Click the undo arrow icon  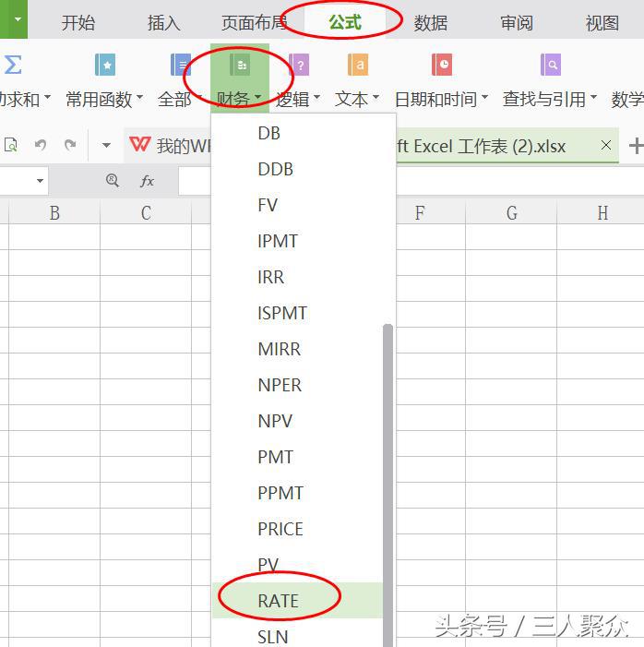[x=40, y=145]
